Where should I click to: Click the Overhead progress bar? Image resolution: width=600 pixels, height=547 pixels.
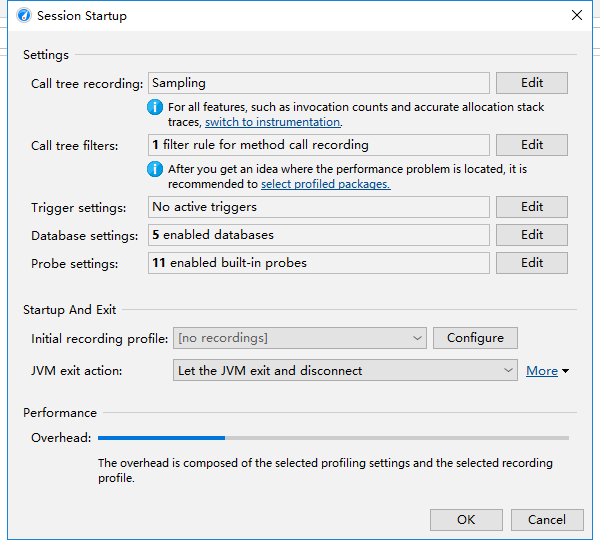click(x=333, y=438)
